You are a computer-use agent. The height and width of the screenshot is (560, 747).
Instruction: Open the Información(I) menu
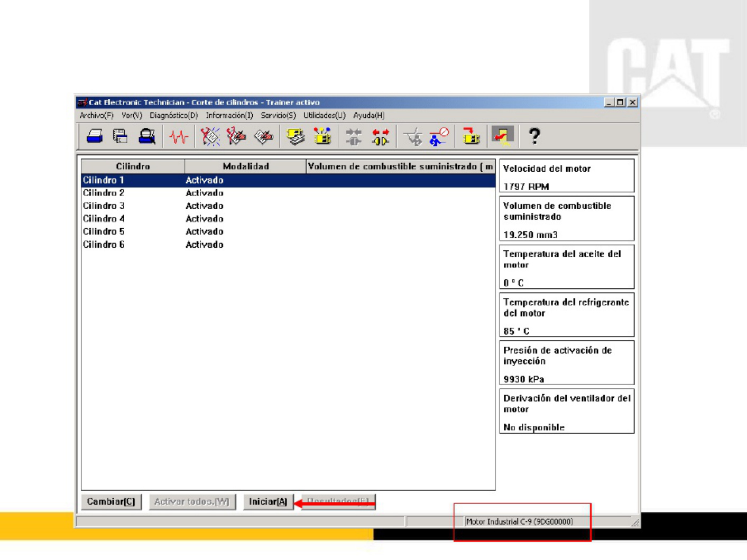pyautogui.click(x=229, y=115)
